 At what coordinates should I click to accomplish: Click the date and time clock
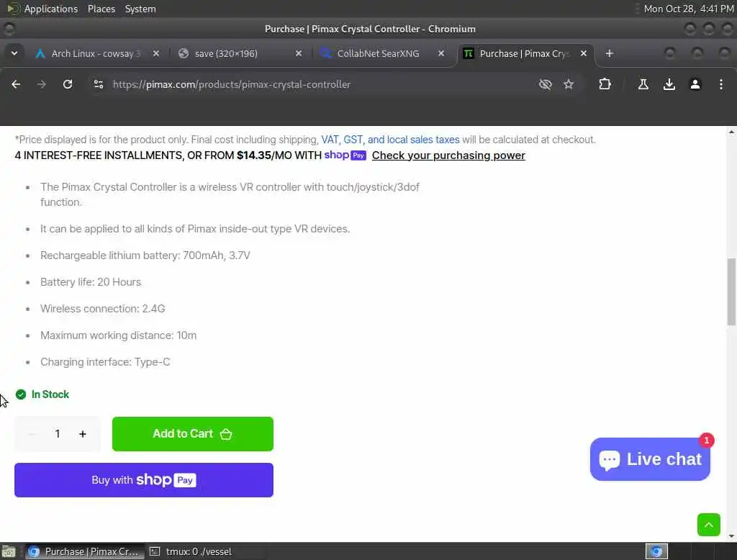pyautogui.click(x=688, y=9)
